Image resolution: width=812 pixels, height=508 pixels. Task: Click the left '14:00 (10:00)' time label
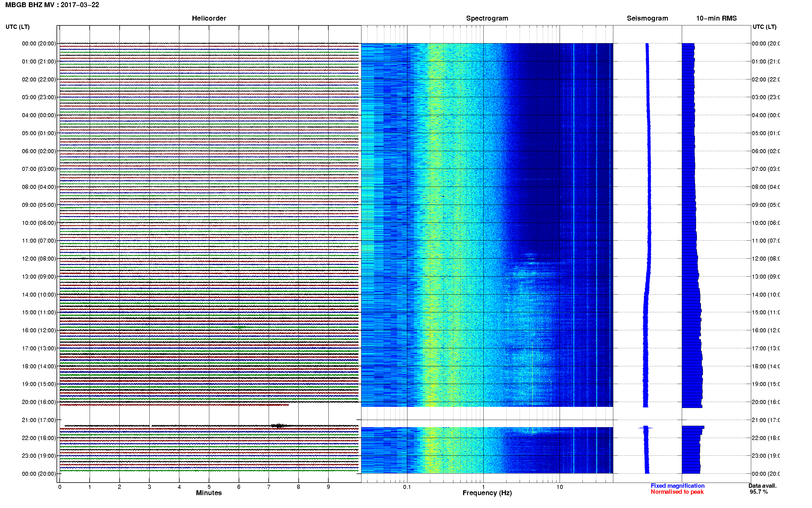[x=39, y=295]
